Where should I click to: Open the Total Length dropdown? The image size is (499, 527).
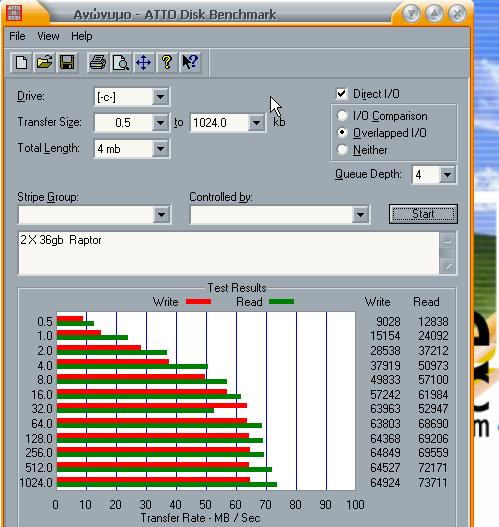[160, 149]
